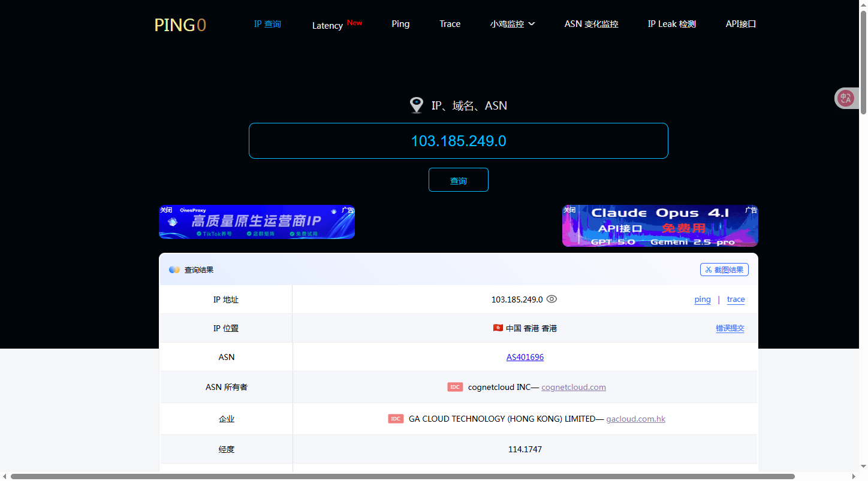Click the location pin icon above search
868x481 pixels.
point(417,105)
